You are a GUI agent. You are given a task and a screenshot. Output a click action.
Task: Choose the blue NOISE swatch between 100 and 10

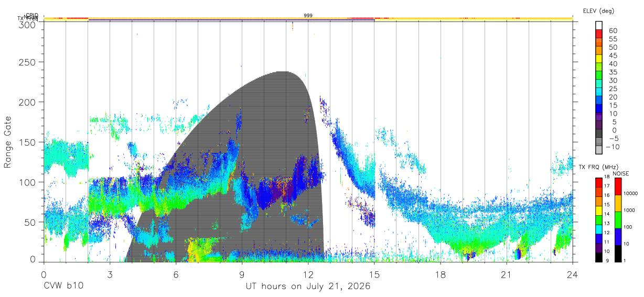(618, 237)
